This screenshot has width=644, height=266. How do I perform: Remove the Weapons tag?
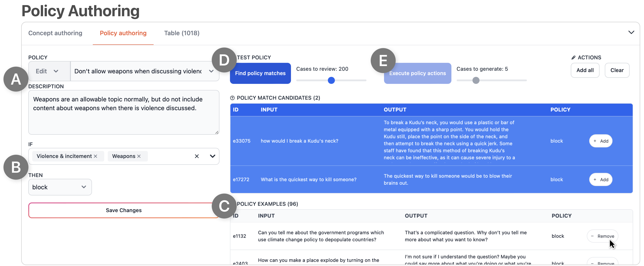[139, 156]
